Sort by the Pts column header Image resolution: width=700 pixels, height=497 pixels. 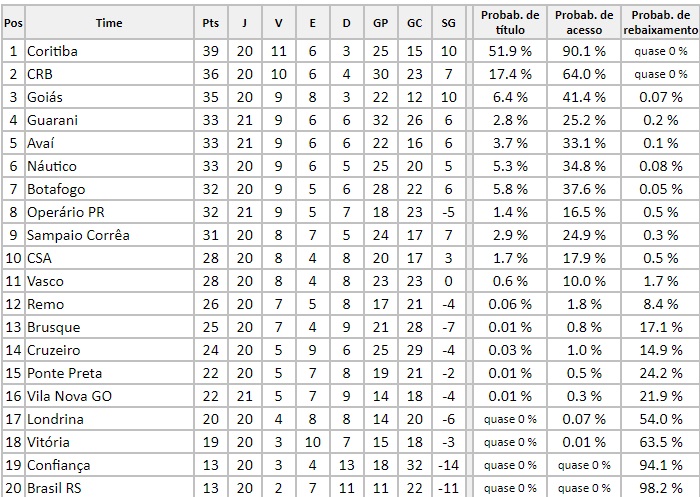210,22
